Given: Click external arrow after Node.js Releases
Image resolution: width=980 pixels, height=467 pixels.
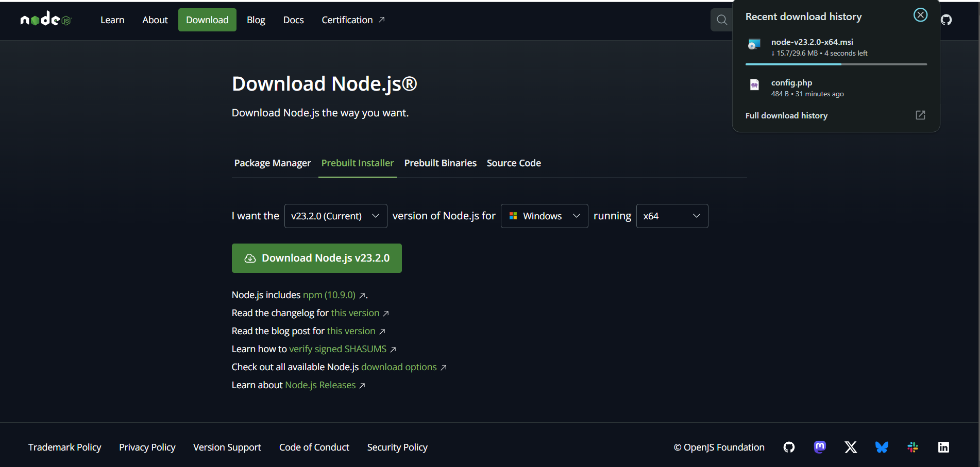Looking at the screenshot, I should 362,386.
